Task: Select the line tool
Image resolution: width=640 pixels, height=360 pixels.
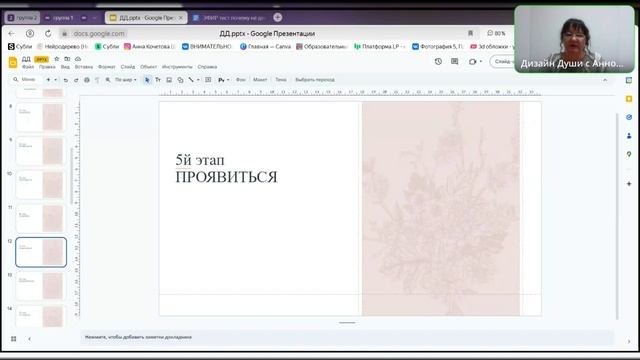Action: coord(191,80)
